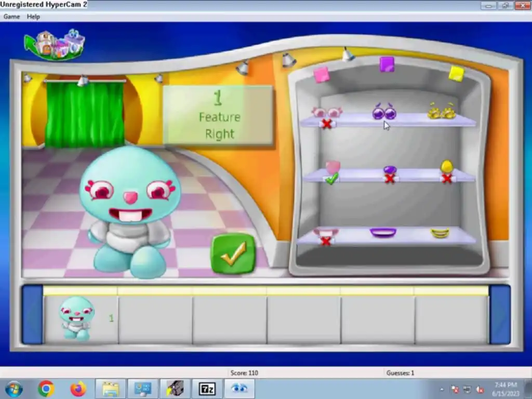Click the purple color swatch above shelves
The image size is (532, 399).
coord(387,64)
